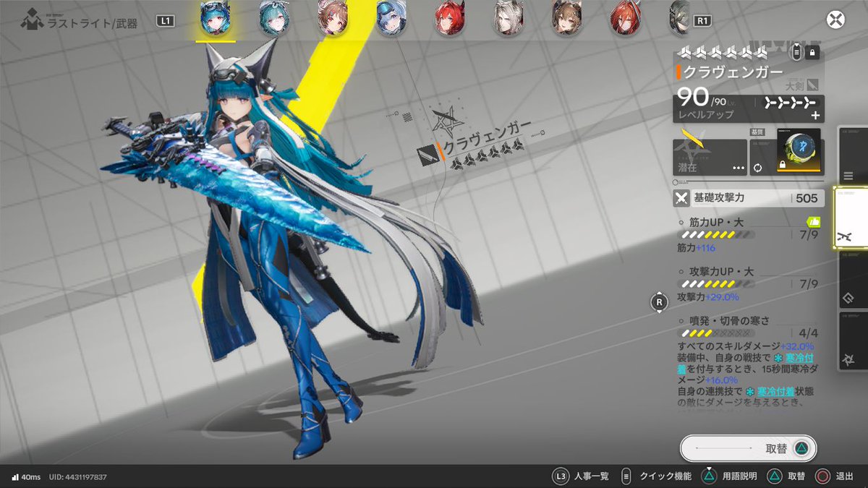Click the swap arrows icon on essence slot
Image resolution: width=868 pixels, height=488 pixels.
(x=758, y=167)
